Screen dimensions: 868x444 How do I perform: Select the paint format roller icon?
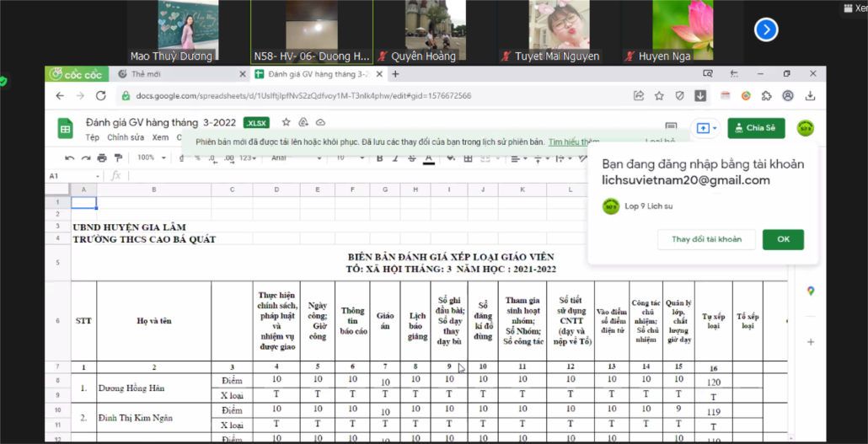click(x=119, y=158)
